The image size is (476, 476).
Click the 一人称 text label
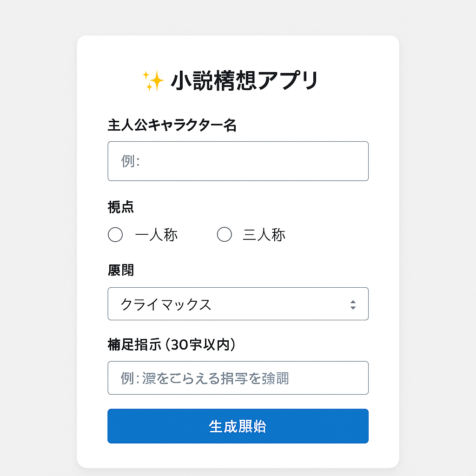click(156, 235)
